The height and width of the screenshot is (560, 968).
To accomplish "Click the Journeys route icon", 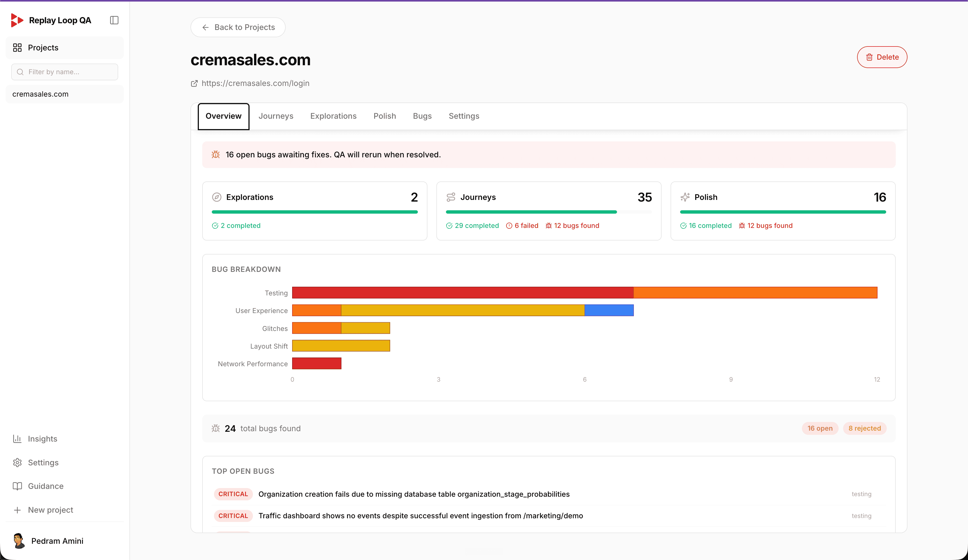I will [451, 197].
